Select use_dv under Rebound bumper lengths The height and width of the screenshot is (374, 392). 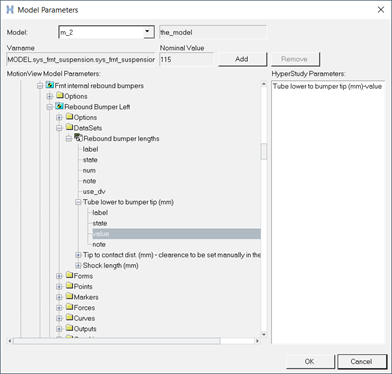click(94, 191)
